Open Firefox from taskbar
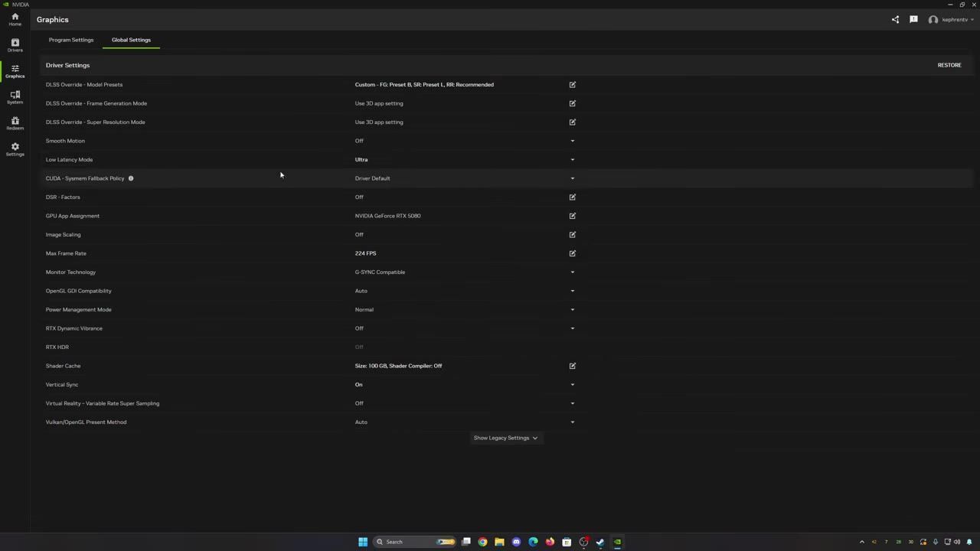 (x=550, y=542)
